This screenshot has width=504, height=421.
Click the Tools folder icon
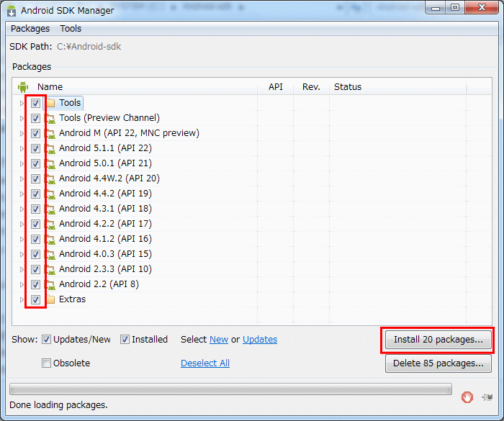[x=51, y=103]
